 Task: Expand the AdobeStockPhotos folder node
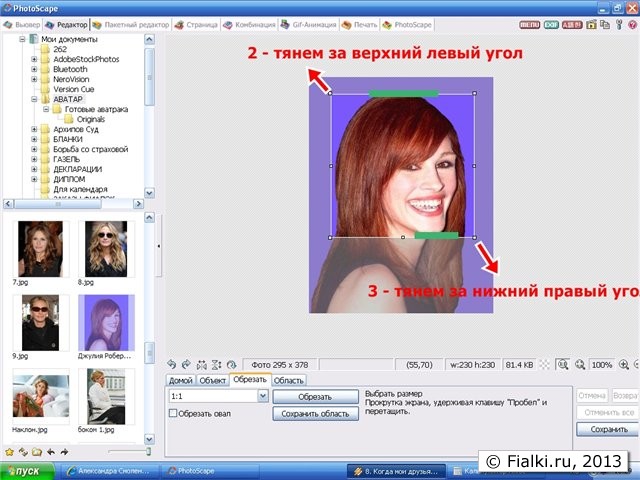coord(34,59)
